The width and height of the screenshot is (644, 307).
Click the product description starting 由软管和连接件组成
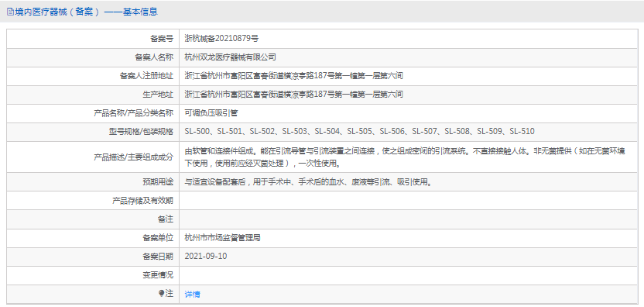[x=406, y=157]
